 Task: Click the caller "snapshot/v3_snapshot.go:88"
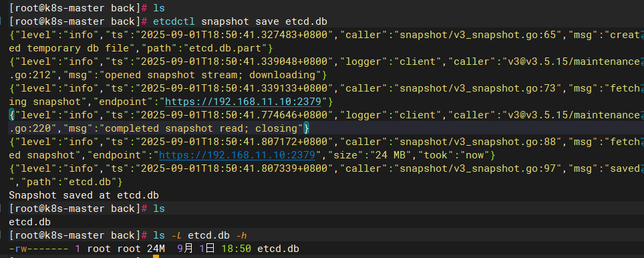(478, 142)
